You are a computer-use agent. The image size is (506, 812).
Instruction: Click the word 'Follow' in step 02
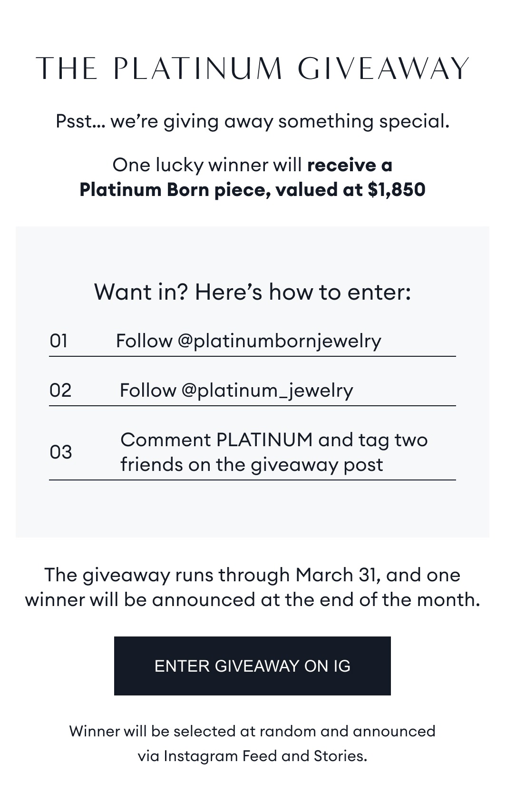[147, 391]
